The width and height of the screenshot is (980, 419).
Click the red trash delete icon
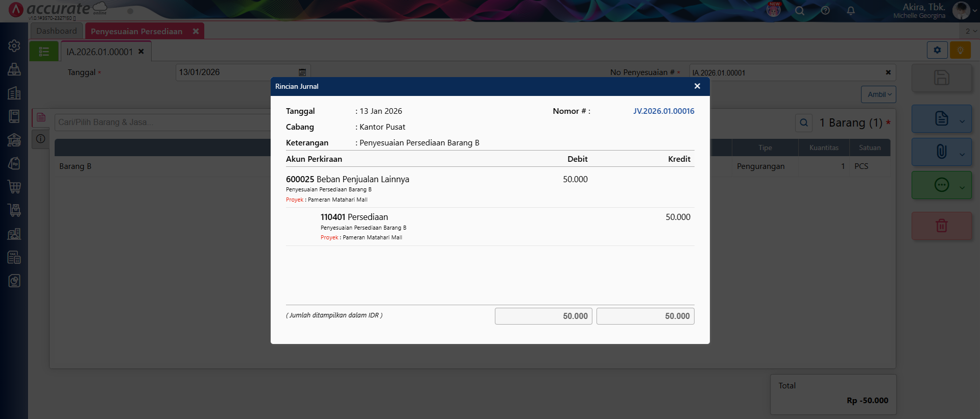[x=941, y=226]
